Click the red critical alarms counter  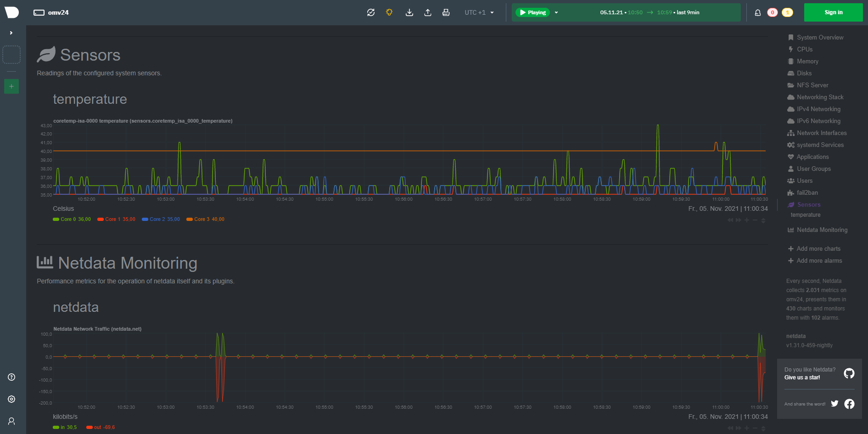pos(773,12)
